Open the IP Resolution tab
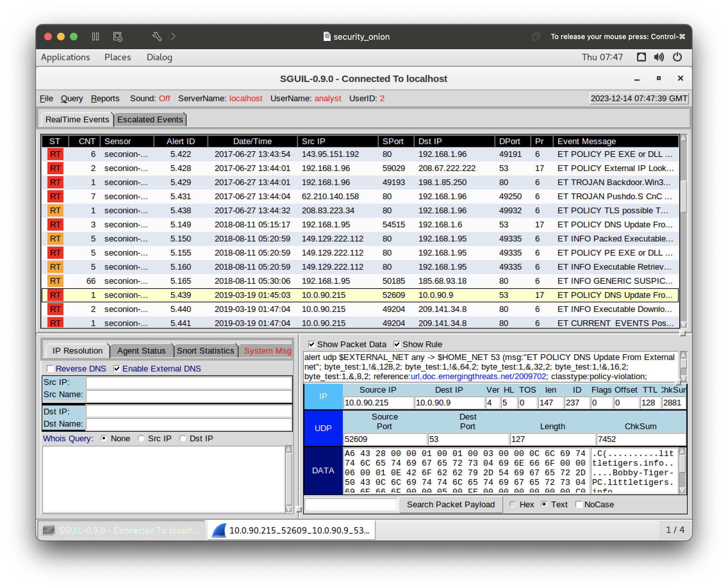Image resolution: width=728 pixels, height=588 pixels. 77,351
